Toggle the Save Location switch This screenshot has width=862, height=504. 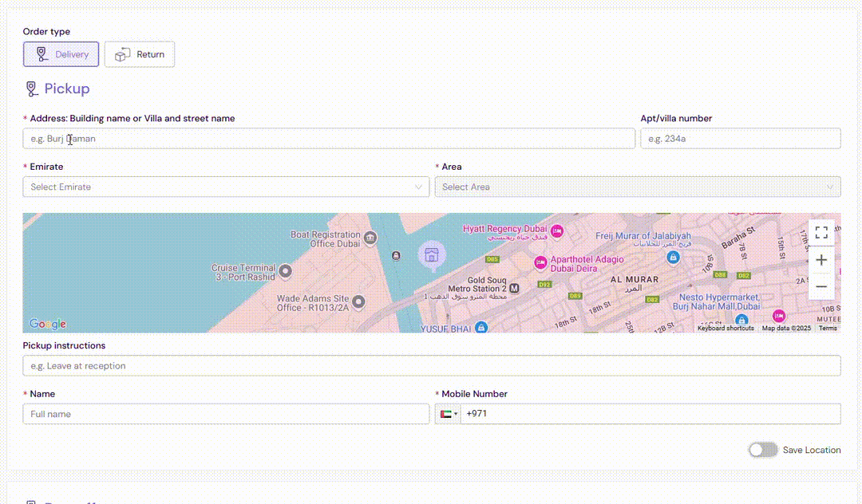tap(763, 451)
